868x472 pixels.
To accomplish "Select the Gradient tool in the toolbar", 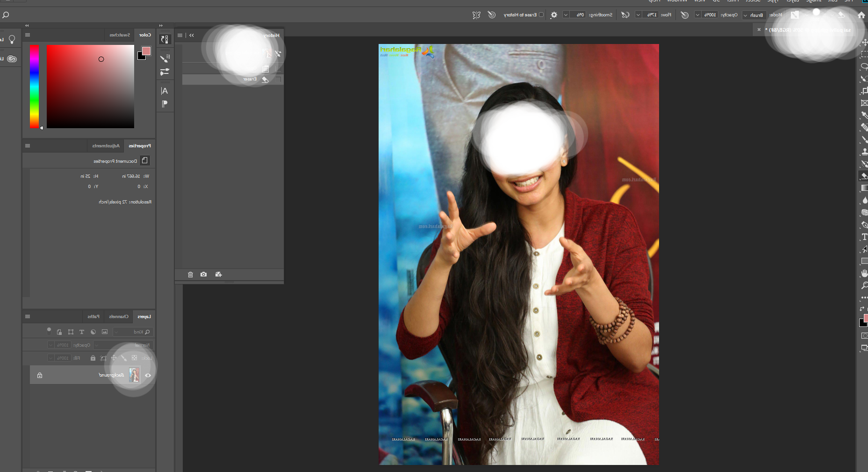I will [x=864, y=188].
